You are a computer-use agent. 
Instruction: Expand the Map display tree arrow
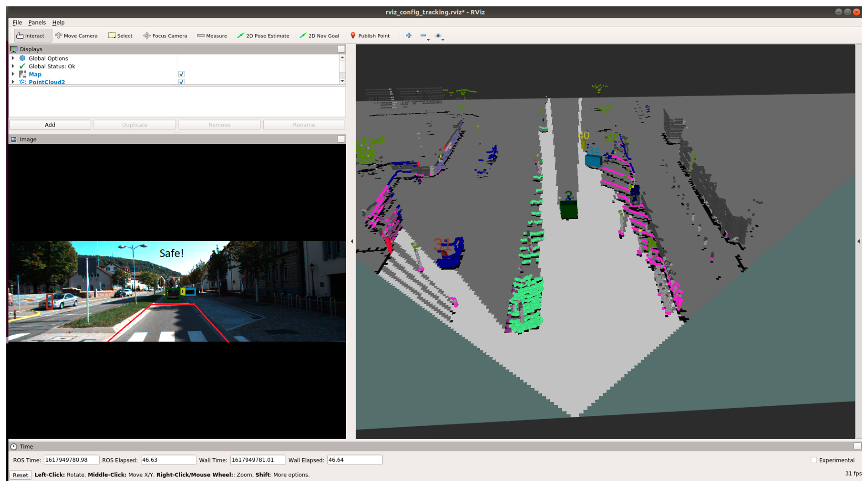(x=13, y=74)
